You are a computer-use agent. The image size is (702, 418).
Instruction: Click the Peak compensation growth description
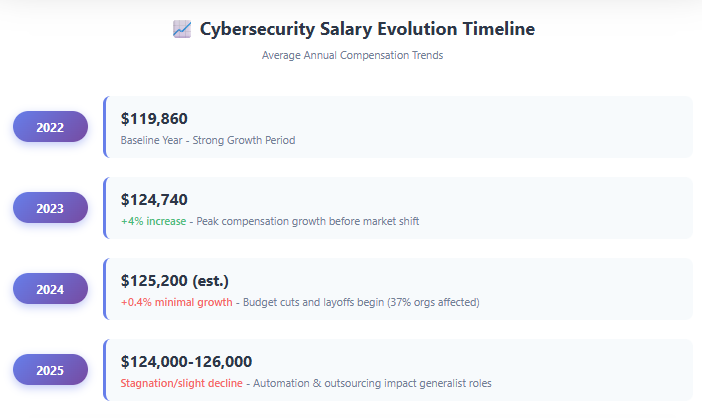pyautogui.click(x=308, y=221)
